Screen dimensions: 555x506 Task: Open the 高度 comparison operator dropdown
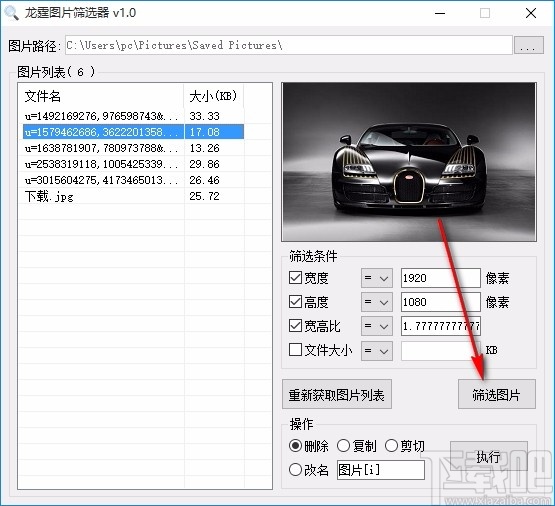pyautogui.click(x=377, y=302)
